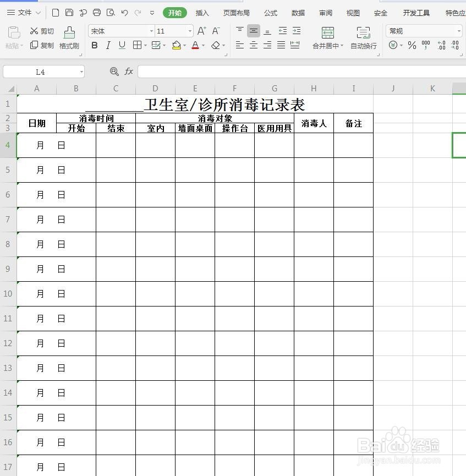Apply the yellow fill color bucket
This screenshot has width=466, height=476.
[x=177, y=45]
